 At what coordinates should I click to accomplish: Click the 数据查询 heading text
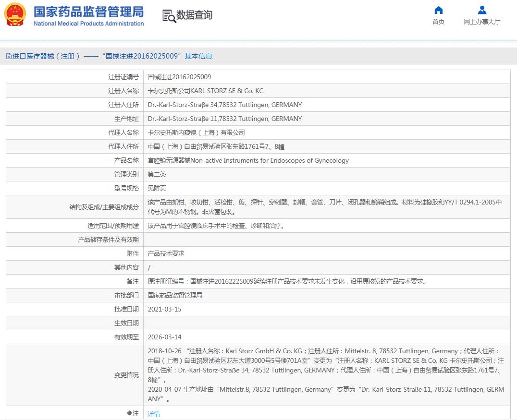194,15
